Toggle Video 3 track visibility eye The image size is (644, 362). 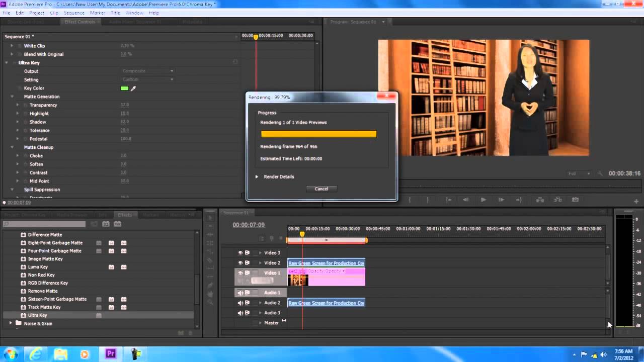pyautogui.click(x=240, y=253)
